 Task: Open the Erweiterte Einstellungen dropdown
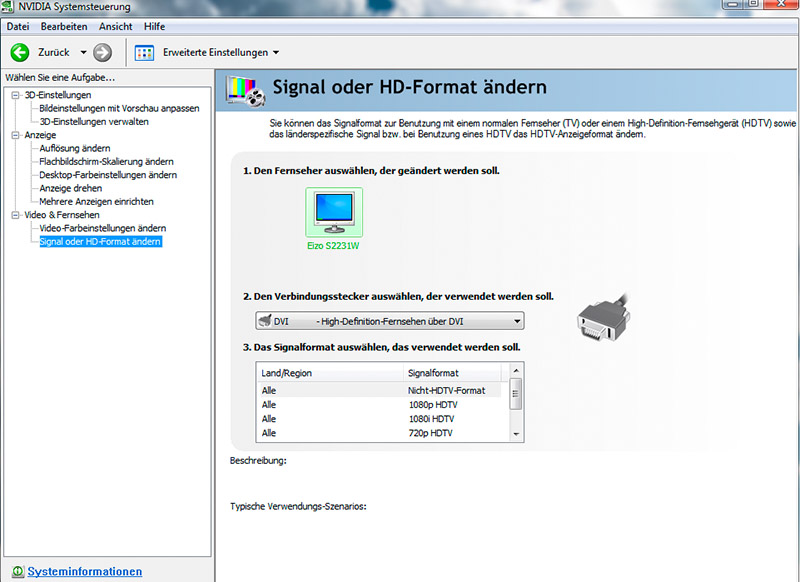275,52
